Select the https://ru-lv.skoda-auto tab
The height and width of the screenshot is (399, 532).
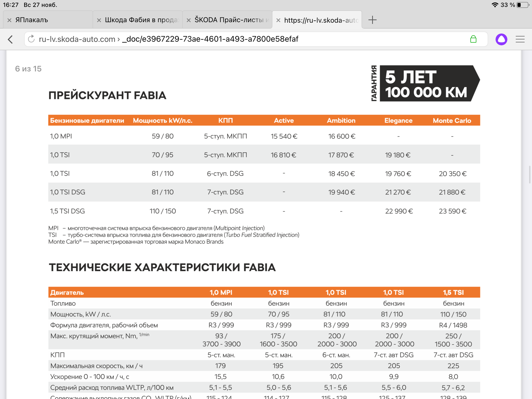[317, 20]
